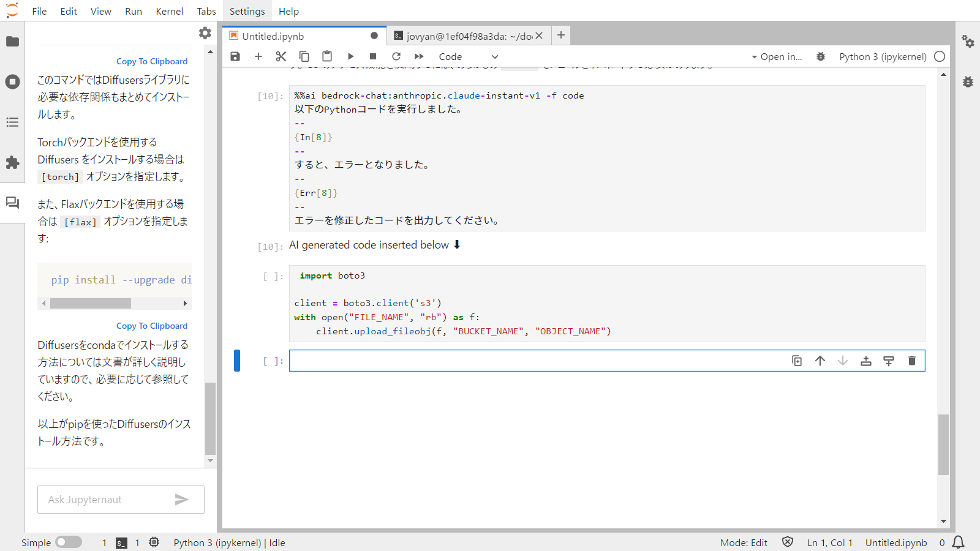Viewport: 980px width, 551px height.
Task: Cut the selected cell with scissors icon
Action: pos(281,56)
